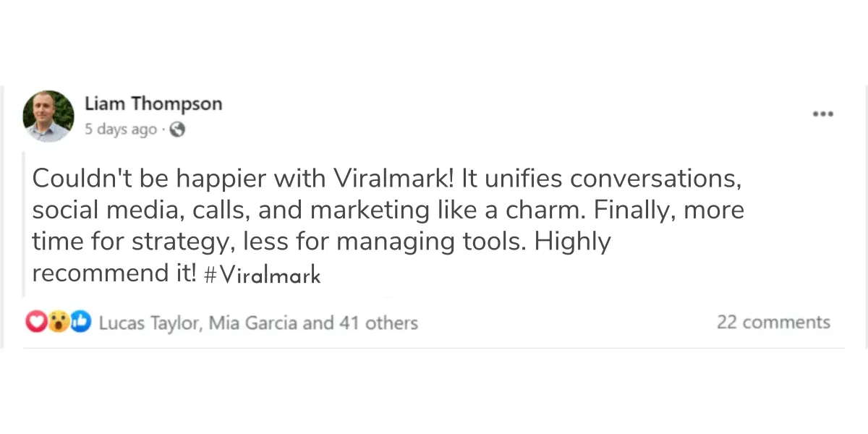Click the horizontal divider under the reactions row
Screen dimensions: 868x434
434,348
